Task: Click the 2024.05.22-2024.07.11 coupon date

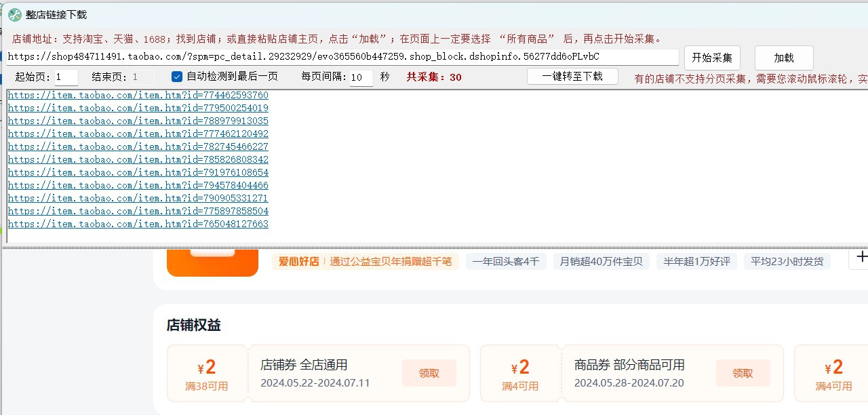Action: point(315,383)
